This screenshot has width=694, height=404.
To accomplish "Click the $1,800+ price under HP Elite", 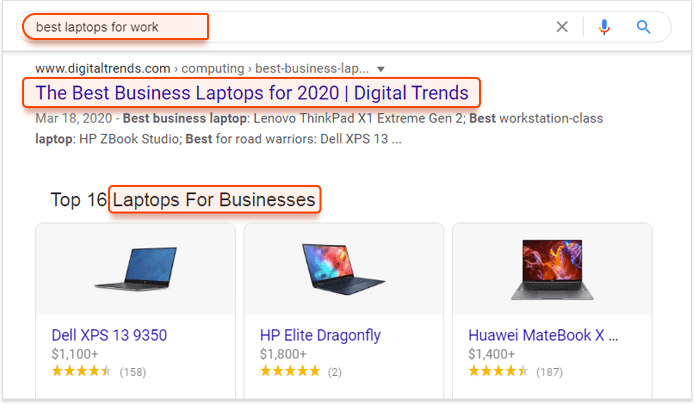I will point(283,354).
